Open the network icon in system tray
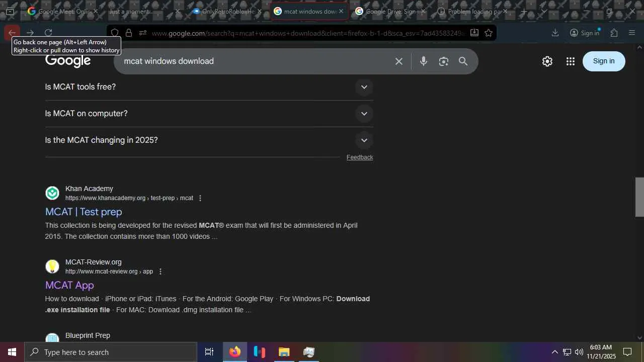The width and height of the screenshot is (644, 362). [x=567, y=352]
